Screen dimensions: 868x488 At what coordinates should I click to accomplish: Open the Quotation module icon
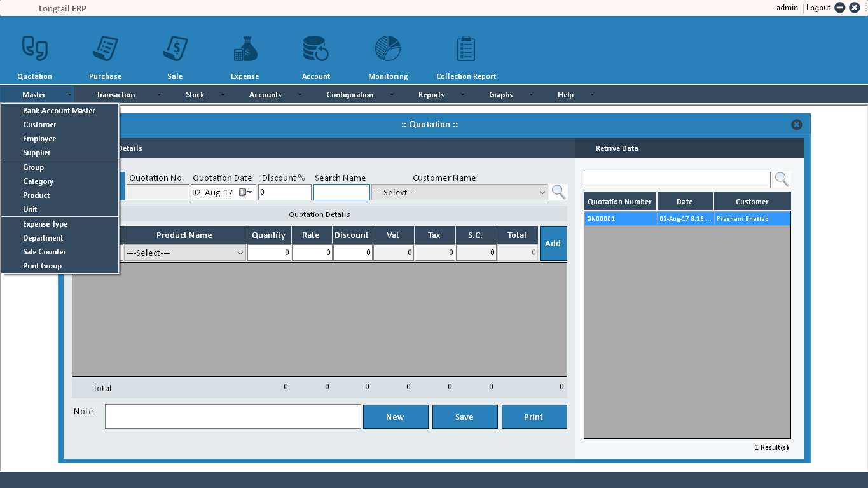pyautogui.click(x=35, y=49)
